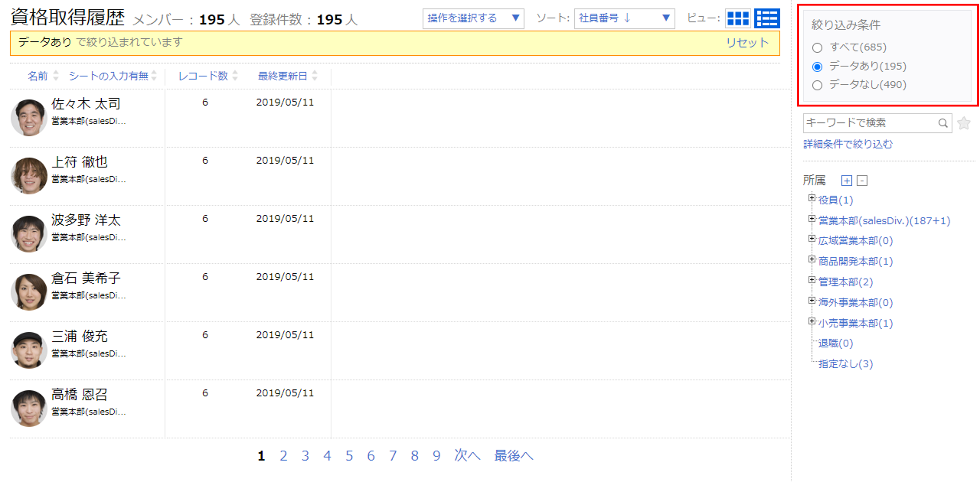Image resolution: width=980 pixels, height=482 pixels.
Task: Switch to list view icon
Action: click(x=766, y=18)
